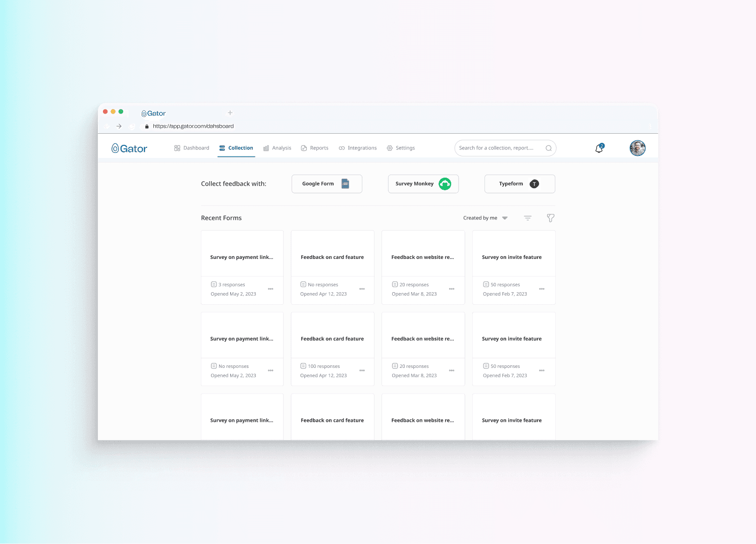
Task: Click the notification badge showing 2
Action: (602, 145)
